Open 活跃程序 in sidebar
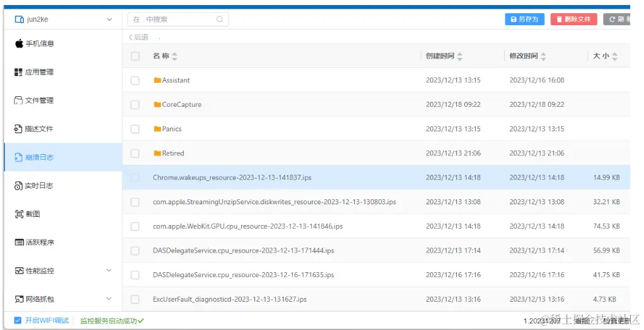This screenshot has width=644, height=330. 63,243
